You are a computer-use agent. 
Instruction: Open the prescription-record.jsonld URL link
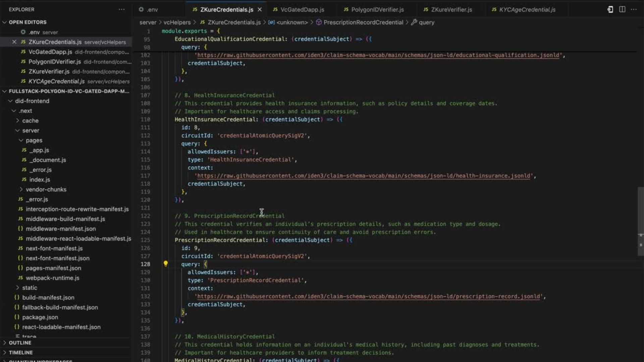point(368,296)
